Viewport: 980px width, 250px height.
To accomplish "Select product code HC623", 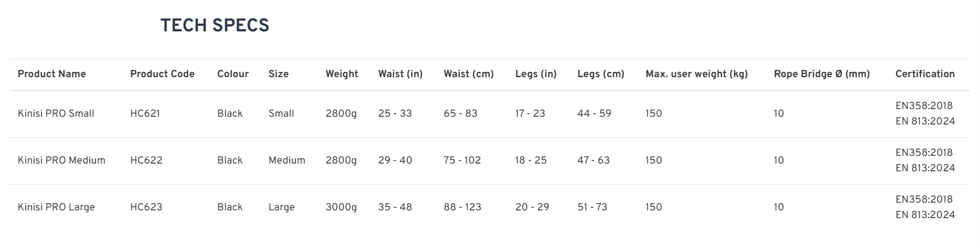I will tap(146, 207).
